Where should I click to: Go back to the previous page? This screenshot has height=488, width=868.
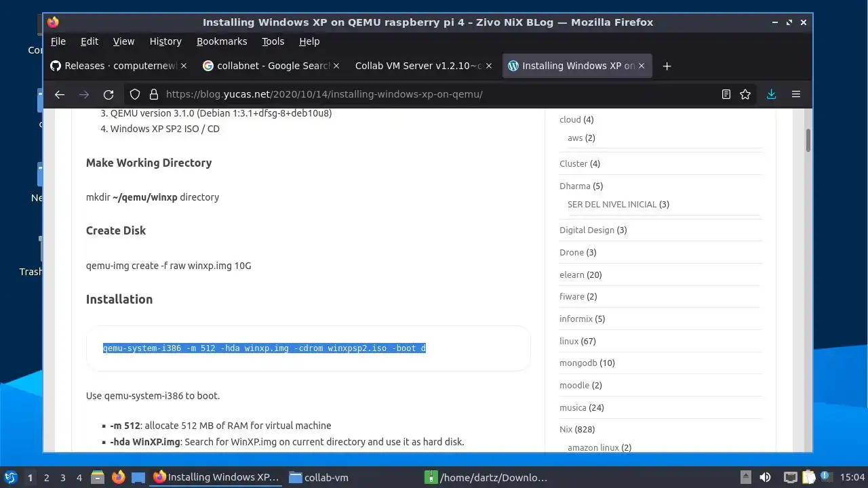point(60,94)
